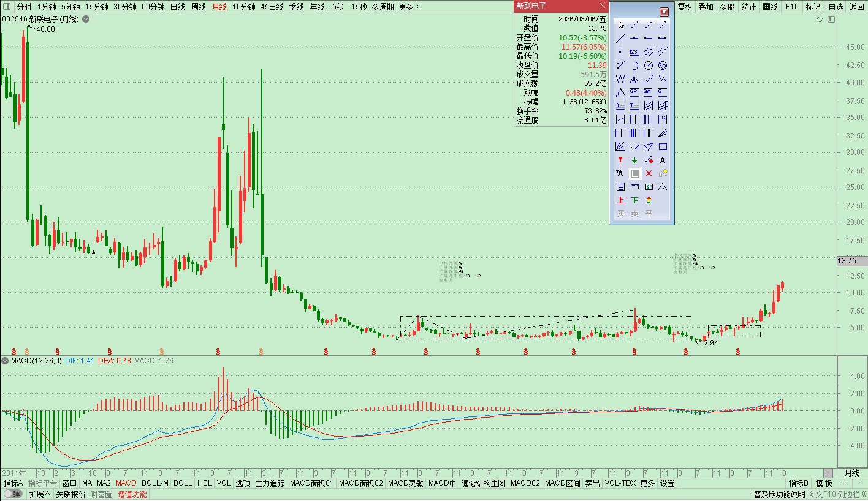The width and height of the screenshot is (868, 501).
Task: Click the diamond icon near chart top-right
Action: pyautogui.click(x=820, y=20)
